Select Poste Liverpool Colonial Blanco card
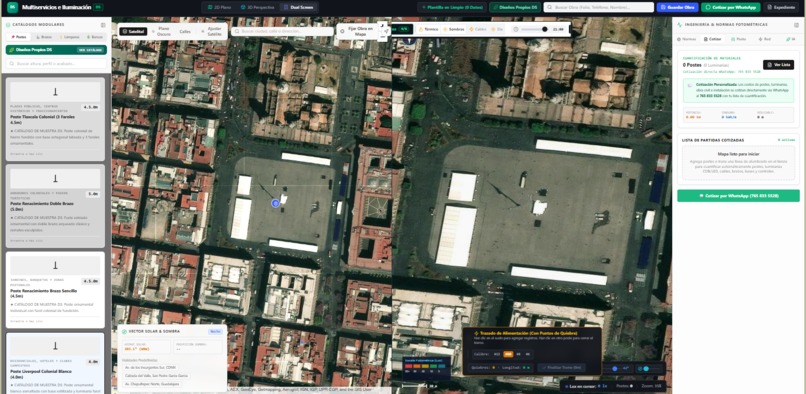The image size is (806, 394). coord(55,363)
